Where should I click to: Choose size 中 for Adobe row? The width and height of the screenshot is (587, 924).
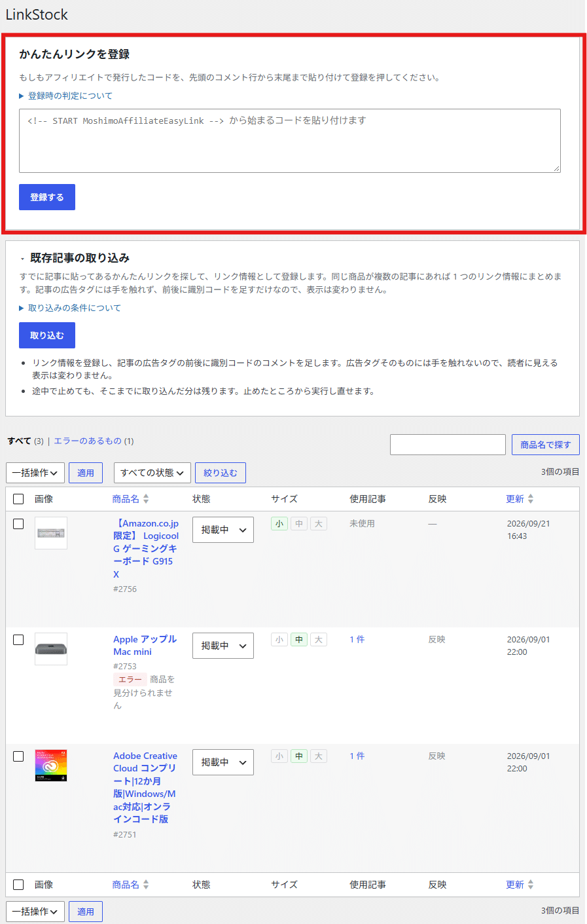299,756
